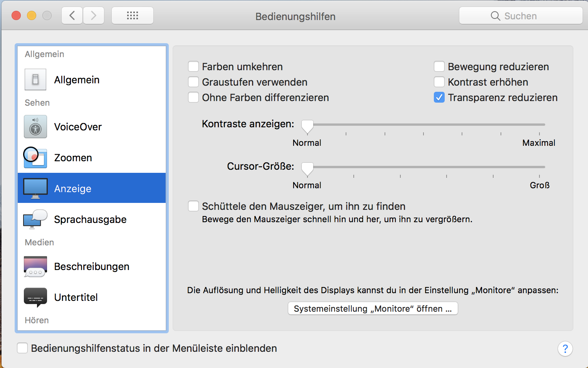This screenshot has height=368, width=588.
Task: Disable Transparenz reduzieren checkbox
Action: pos(439,98)
